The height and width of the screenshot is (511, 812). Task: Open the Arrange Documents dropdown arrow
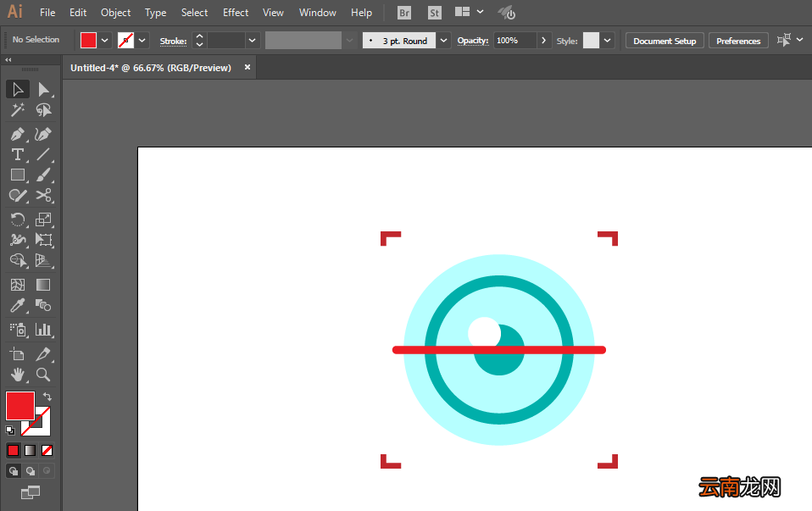point(480,12)
